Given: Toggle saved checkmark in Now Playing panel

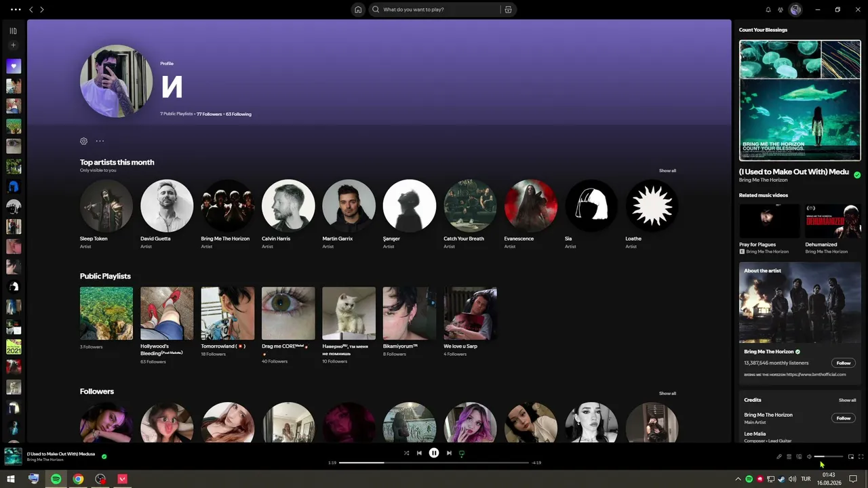Looking at the screenshot, I should pos(857,175).
